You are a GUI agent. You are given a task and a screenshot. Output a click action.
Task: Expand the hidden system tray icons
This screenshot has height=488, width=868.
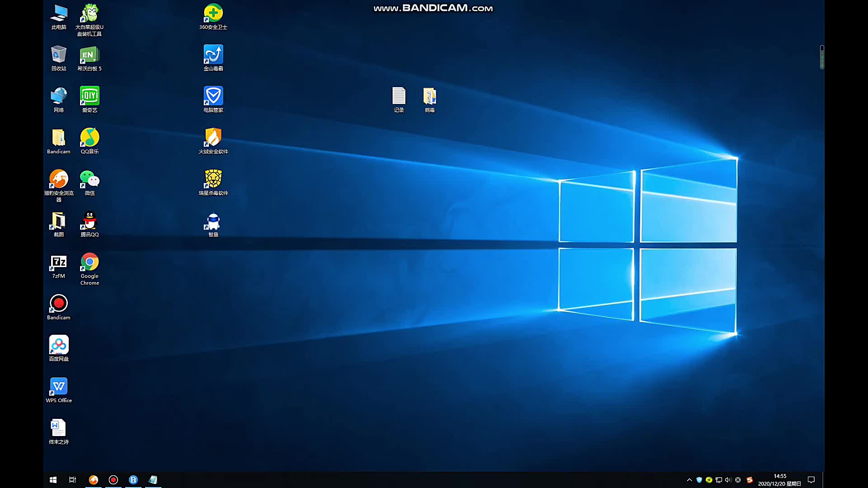pos(689,480)
